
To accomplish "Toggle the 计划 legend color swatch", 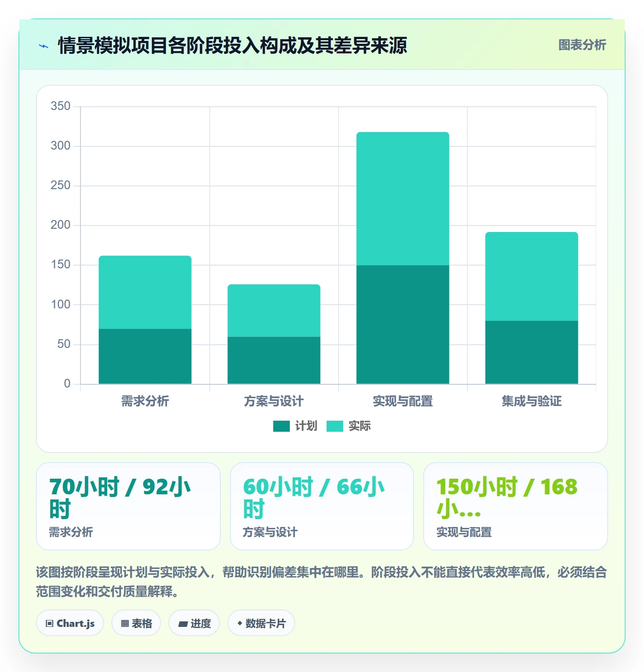I will pyautogui.click(x=282, y=426).
